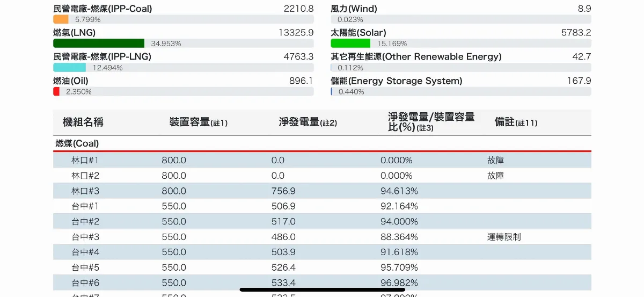Viewport: 644px width, 297px height.
Task: Select the 林口#2 unit row
Action: click(322, 176)
